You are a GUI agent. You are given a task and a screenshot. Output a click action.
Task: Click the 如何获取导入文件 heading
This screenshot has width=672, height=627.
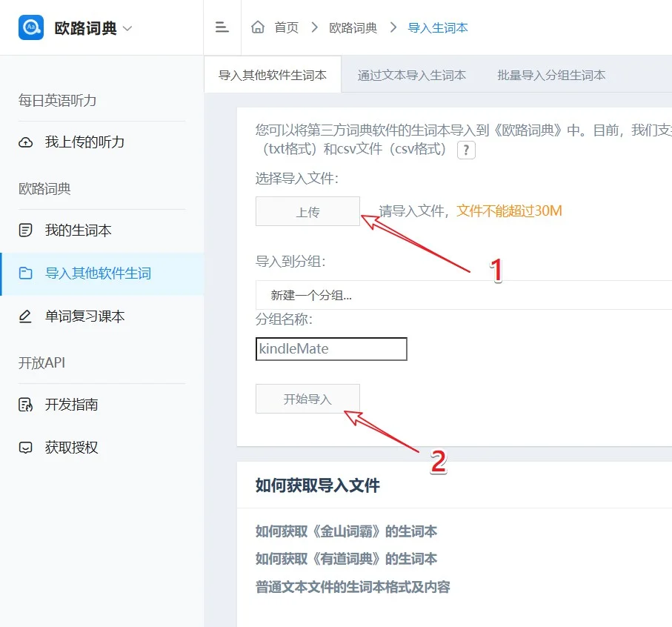(318, 485)
